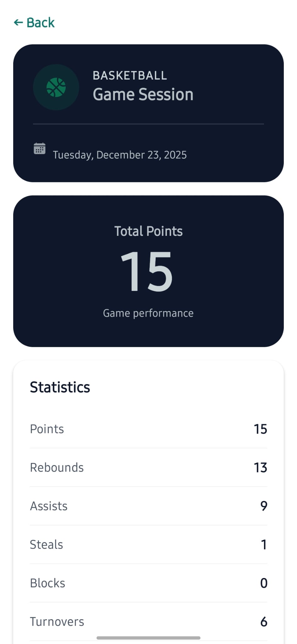Image resolution: width=297 pixels, height=644 pixels.
Task: Open the Assists statistic row
Action: click(148, 506)
